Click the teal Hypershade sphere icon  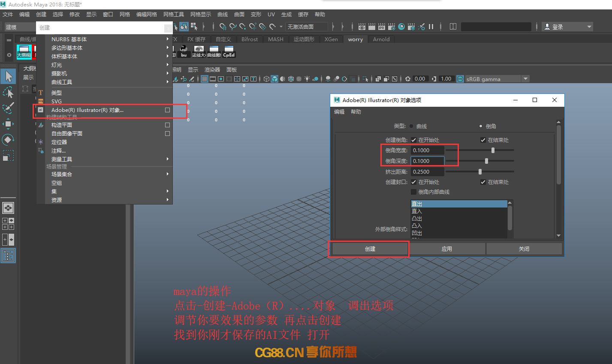click(x=401, y=27)
